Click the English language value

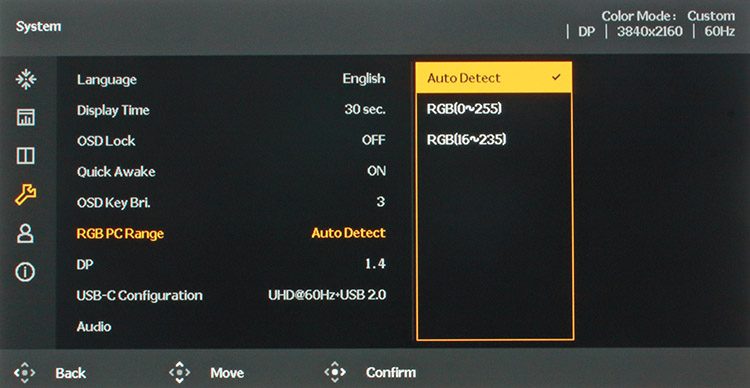click(x=364, y=79)
